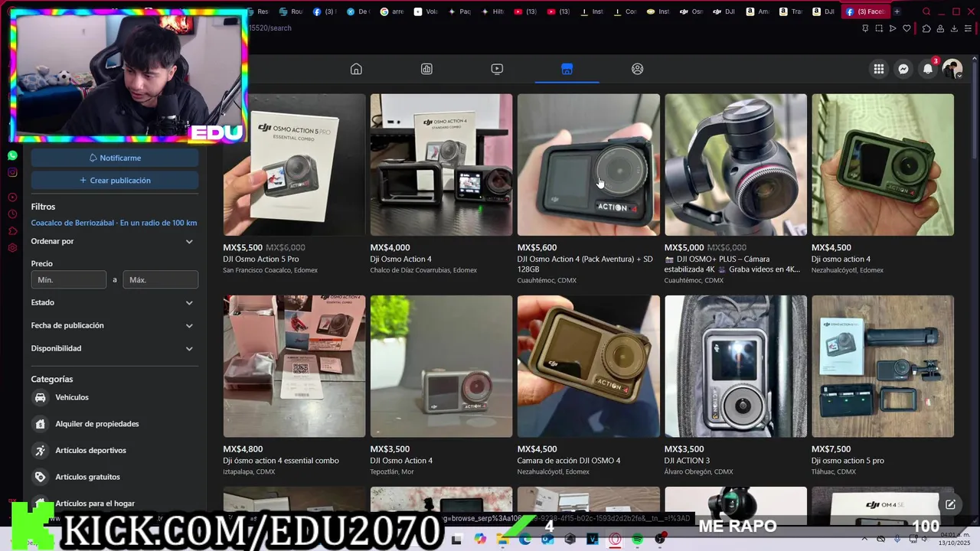980x551 pixels.
Task: Open the Facebook Video icon
Action: (x=497, y=69)
